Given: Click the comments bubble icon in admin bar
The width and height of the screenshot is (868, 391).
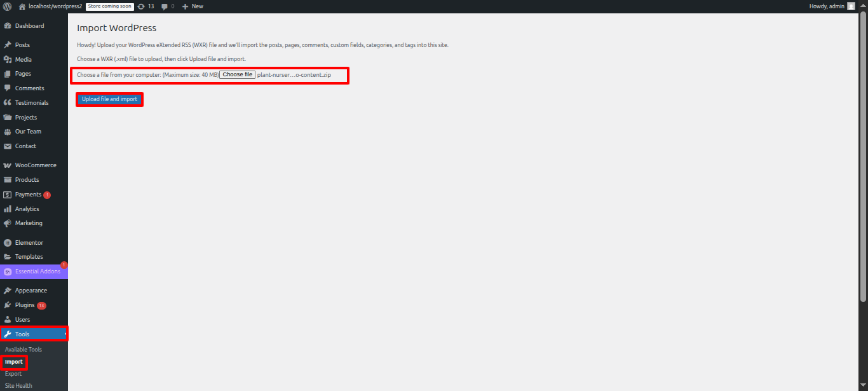Looking at the screenshot, I should point(165,6).
